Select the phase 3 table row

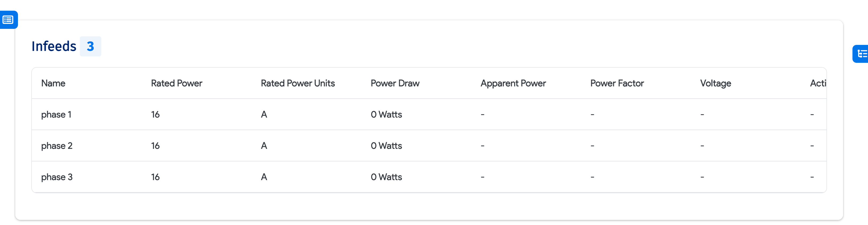pyautogui.click(x=270, y=177)
